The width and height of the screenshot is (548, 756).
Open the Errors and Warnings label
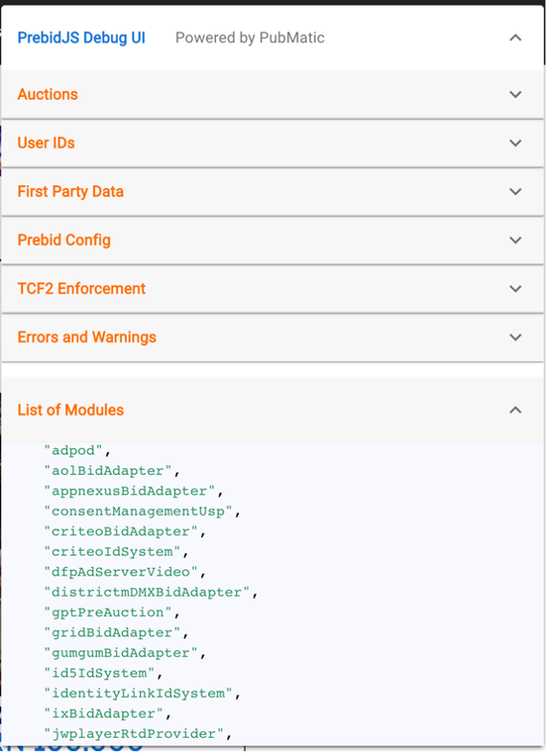[x=86, y=337]
